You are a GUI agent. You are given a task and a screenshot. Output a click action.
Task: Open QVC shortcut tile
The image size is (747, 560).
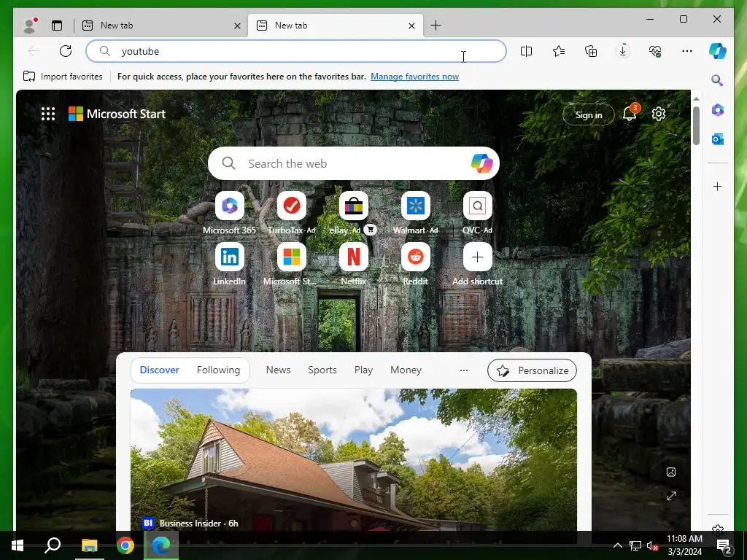coord(477,206)
